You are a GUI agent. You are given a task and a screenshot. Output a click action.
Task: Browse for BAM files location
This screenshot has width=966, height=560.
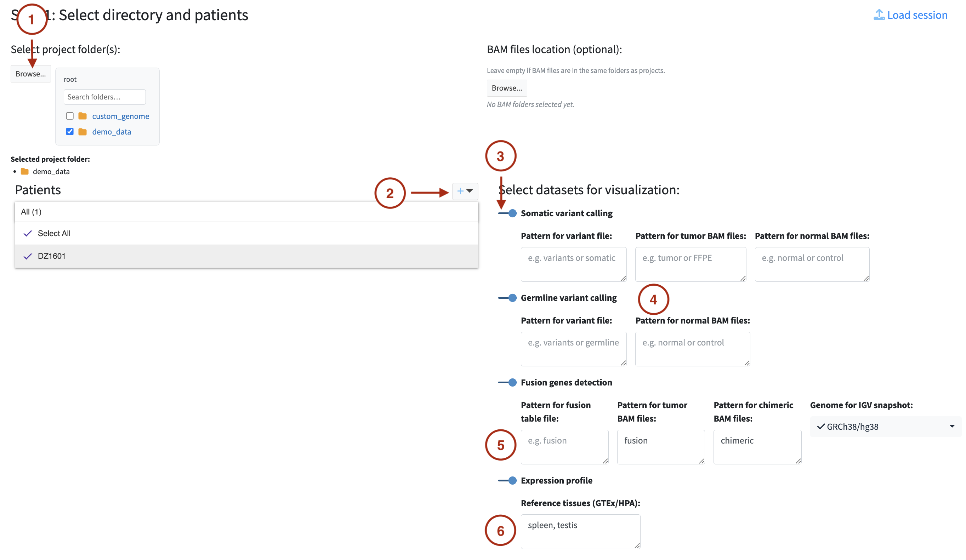507,88
